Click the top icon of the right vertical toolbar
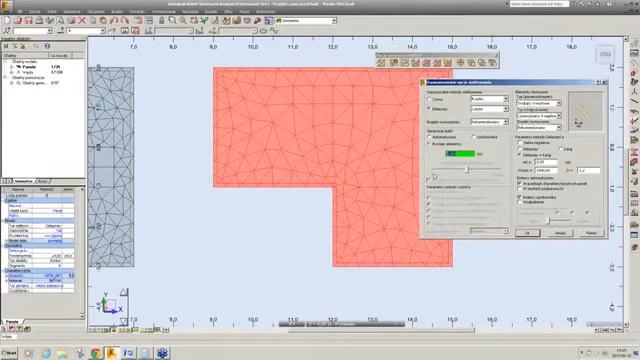 point(634,44)
